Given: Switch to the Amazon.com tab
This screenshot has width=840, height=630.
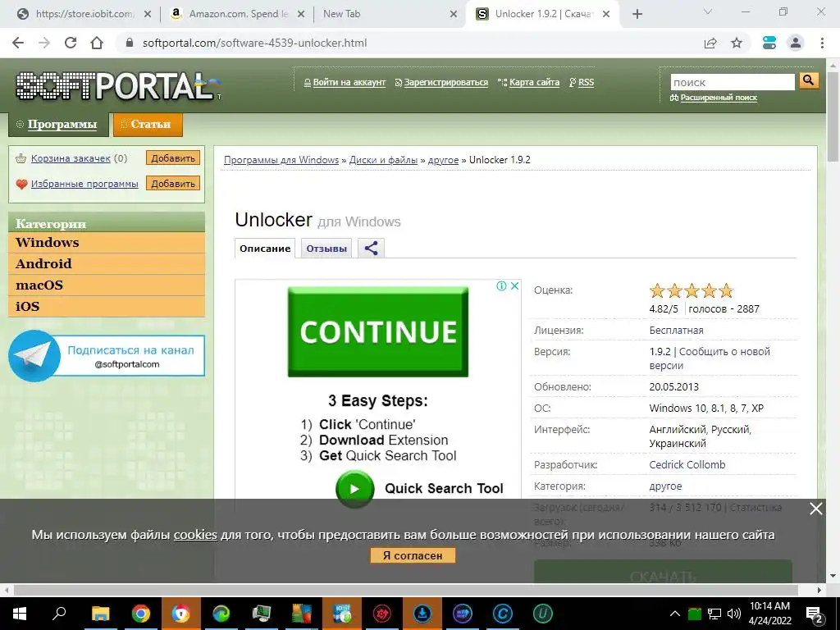Looking at the screenshot, I should (x=235, y=14).
